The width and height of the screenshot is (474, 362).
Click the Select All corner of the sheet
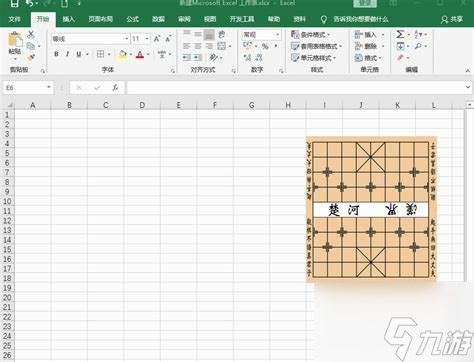(x=9, y=105)
